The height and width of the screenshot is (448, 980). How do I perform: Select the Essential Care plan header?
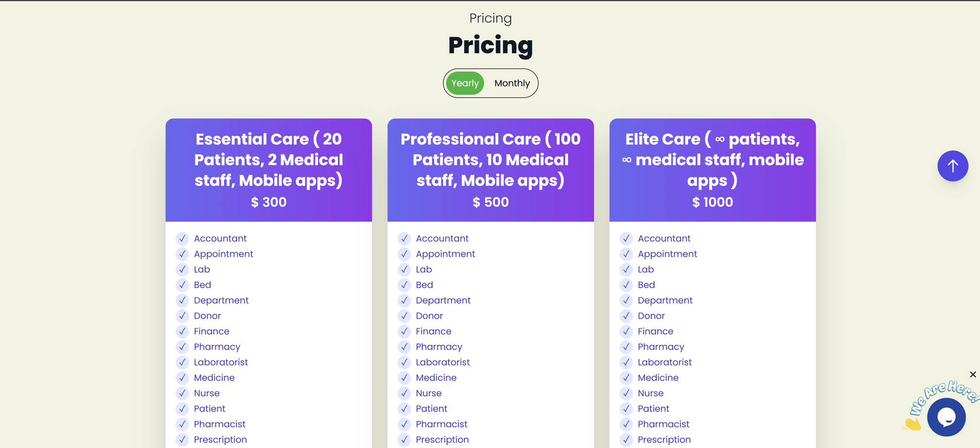(x=268, y=160)
